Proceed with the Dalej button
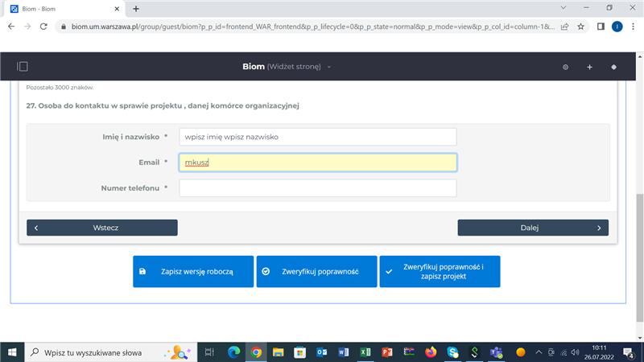This screenshot has width=644, height=362. pos(533,228)
